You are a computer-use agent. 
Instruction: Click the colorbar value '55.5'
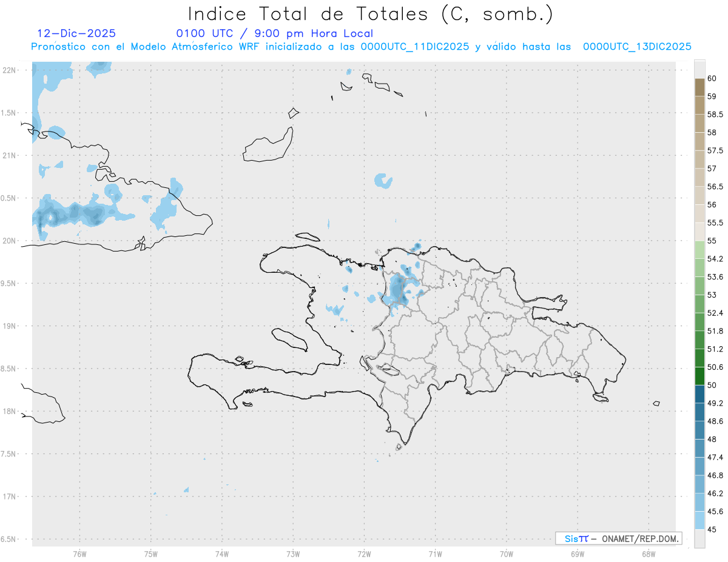715,223
